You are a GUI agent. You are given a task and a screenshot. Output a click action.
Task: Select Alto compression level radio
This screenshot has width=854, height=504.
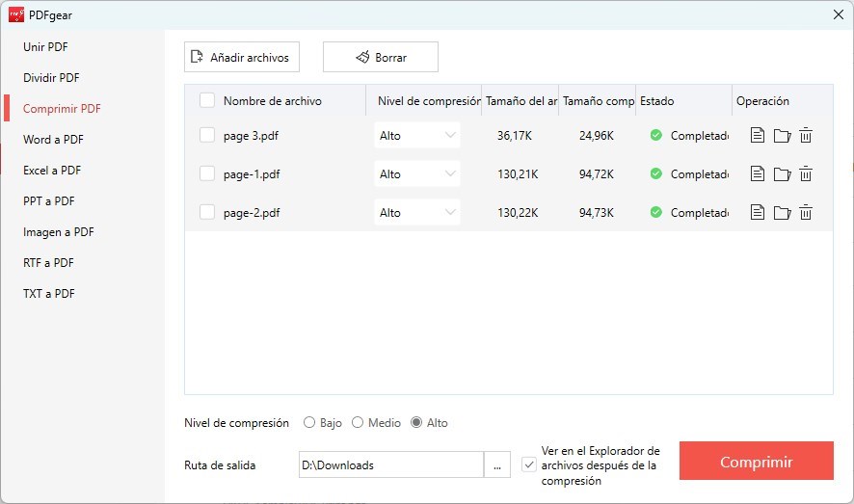tap(416, 422)
